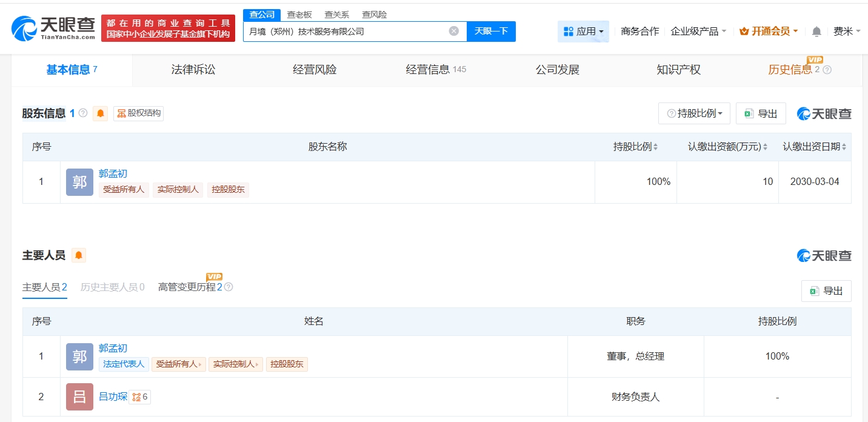Viewport: 868px width, 422px height.
Task: Click help icon beside 高管变更历程
Action: point(229,287)
